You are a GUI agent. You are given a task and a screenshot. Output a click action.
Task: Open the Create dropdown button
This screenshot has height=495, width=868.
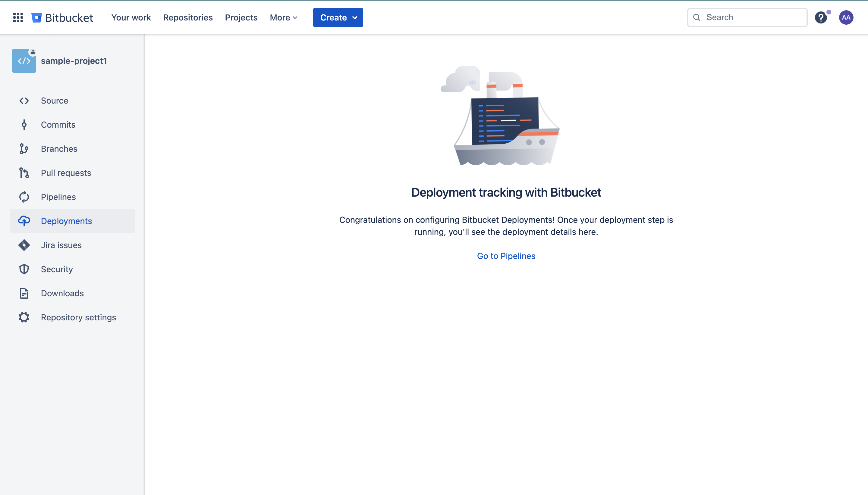click(x=338, y=17)
